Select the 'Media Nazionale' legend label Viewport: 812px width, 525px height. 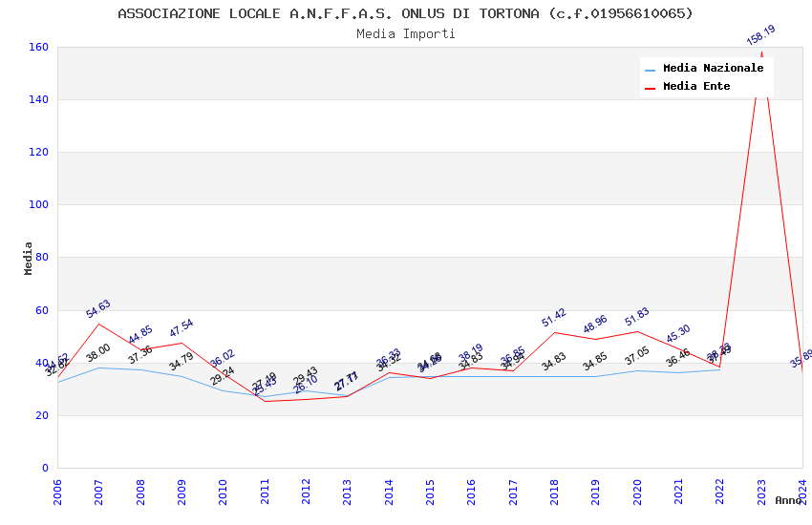tap(713, 68)
